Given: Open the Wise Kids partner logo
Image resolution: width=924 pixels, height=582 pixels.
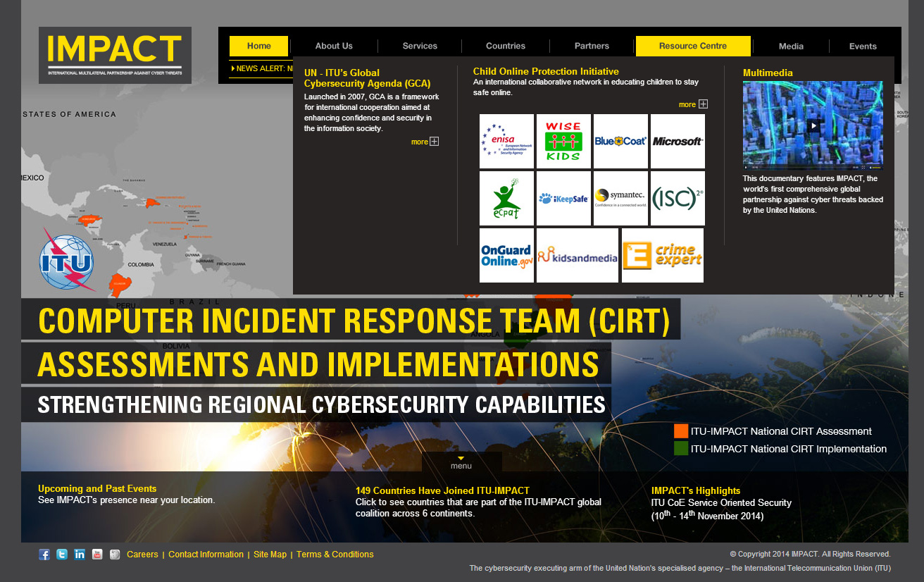Looking at the screenshot, I should (x=563, y=141).
